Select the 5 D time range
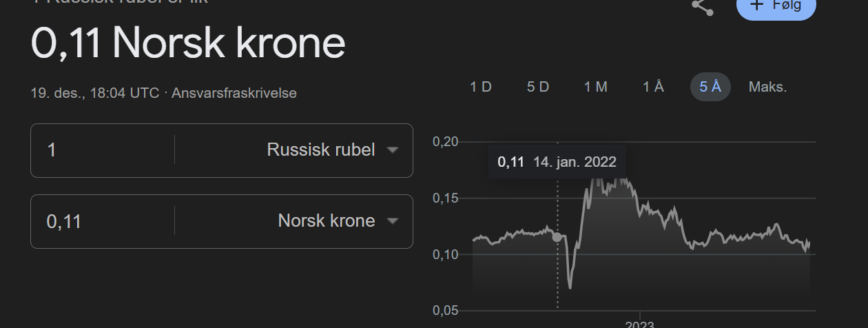The width and height of the screenshot is (868, 328). [x=538, y=87]
